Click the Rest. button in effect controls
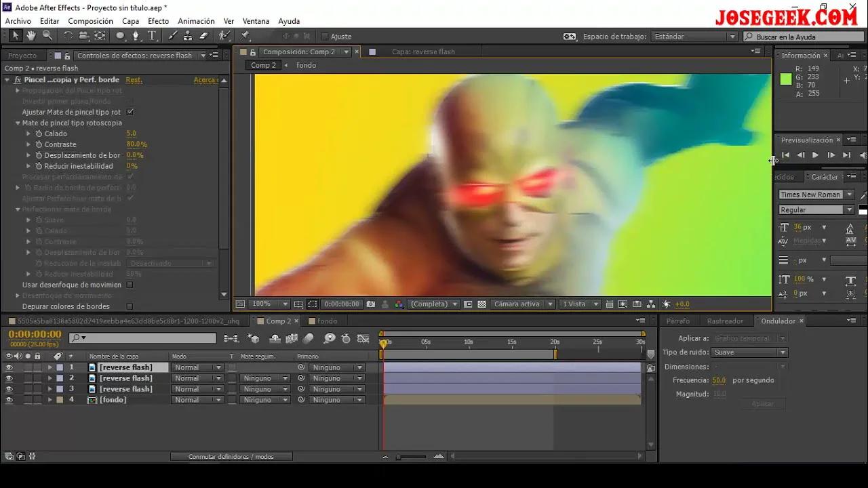The width and height of the screenshot is (868, 488). point(135,79)
